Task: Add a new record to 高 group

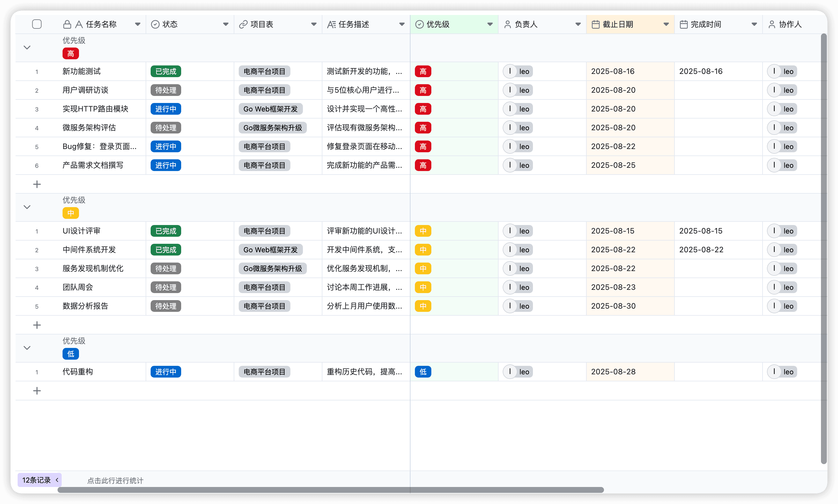Action: tap(37, 184)
